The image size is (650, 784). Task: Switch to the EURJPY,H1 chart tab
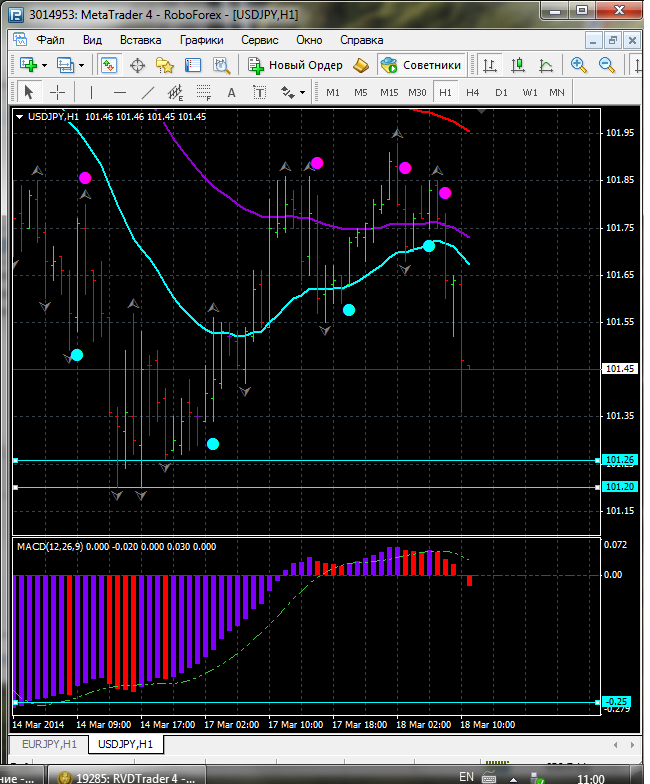point(49,744)
